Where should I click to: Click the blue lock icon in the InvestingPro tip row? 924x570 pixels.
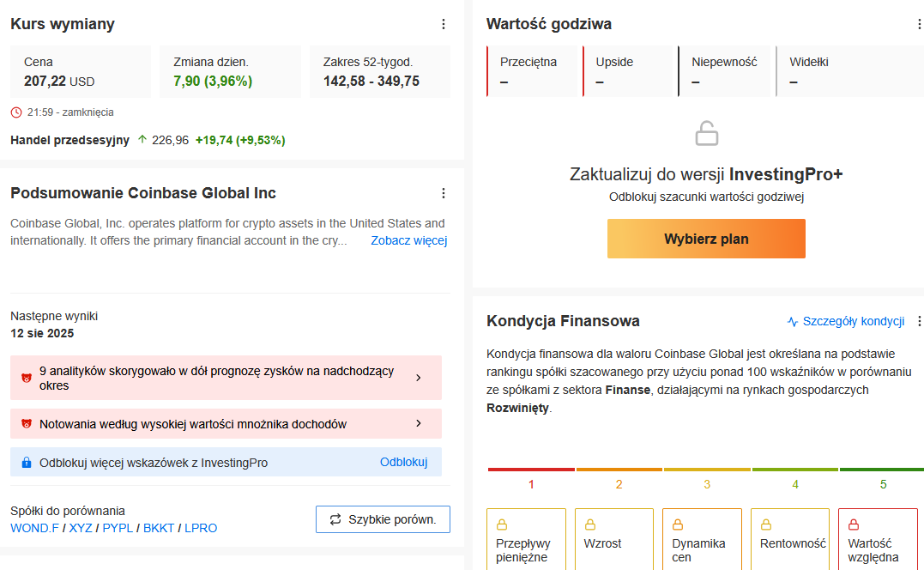point(26,463)
